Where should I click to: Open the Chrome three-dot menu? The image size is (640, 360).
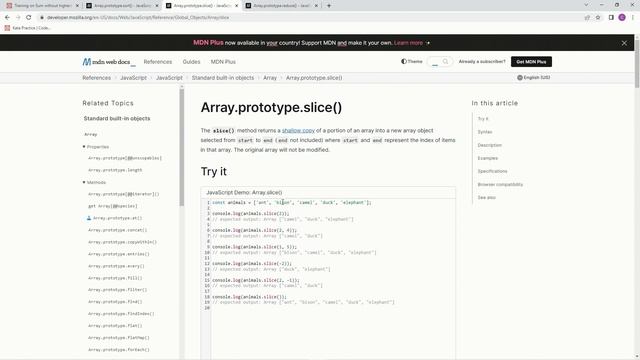(633, 18)
